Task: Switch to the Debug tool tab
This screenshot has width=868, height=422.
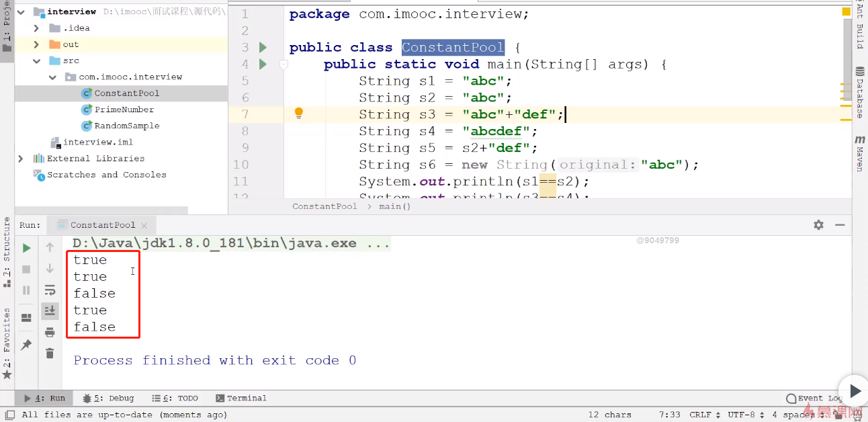Action: click(x=108, y=398)
